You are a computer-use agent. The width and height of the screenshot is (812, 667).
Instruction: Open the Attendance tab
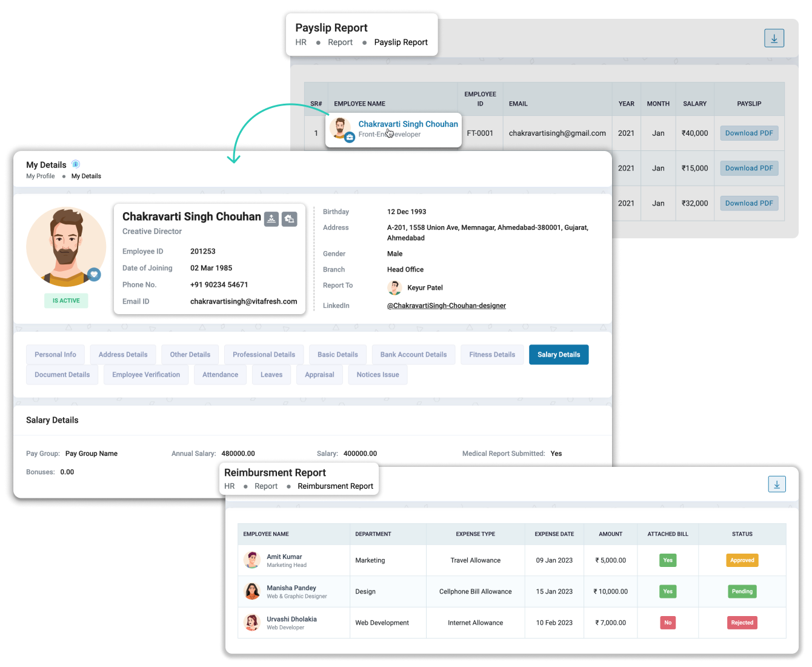coord(220,374)
